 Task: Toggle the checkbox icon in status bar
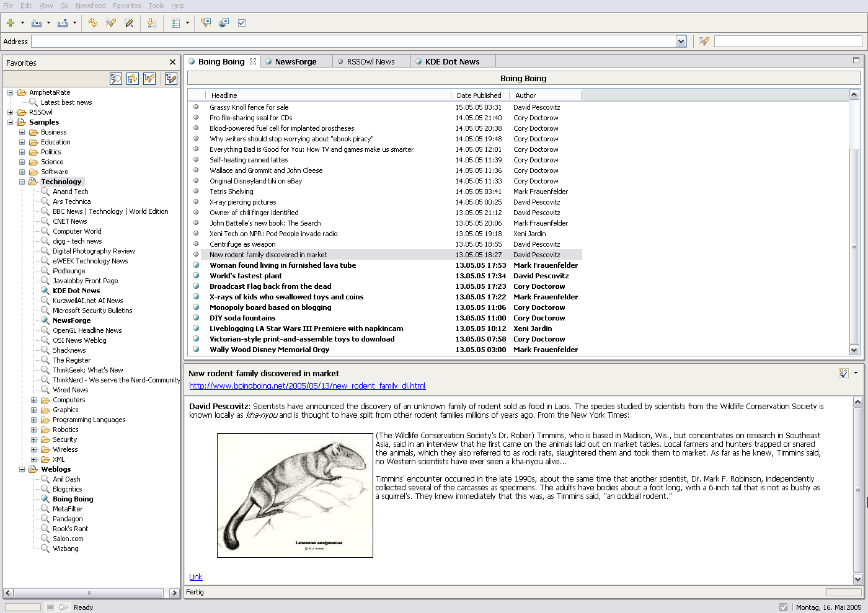(x=784, y=607)
